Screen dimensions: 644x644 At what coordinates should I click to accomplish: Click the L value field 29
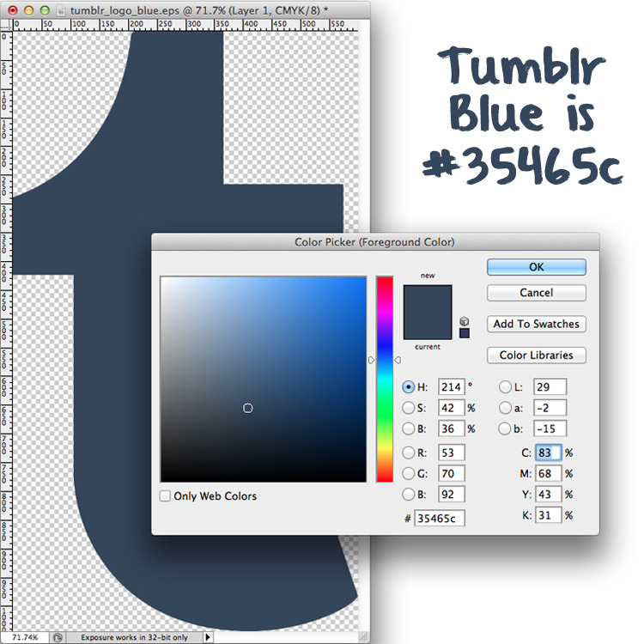click(550, 387)
